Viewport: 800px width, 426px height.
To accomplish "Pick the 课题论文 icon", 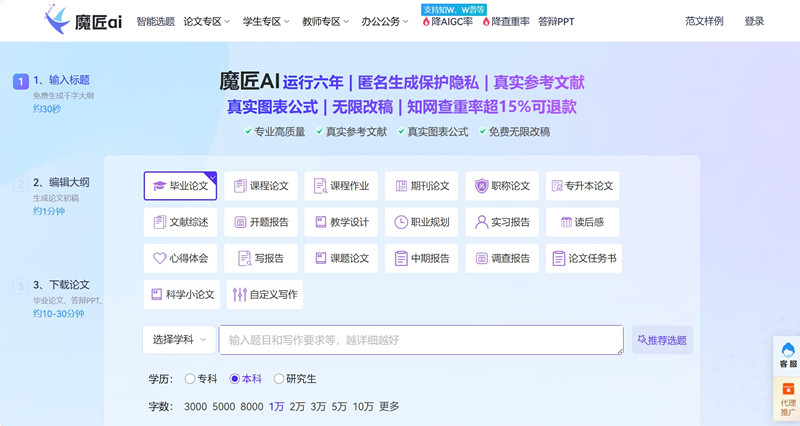I will pos(320,258).
